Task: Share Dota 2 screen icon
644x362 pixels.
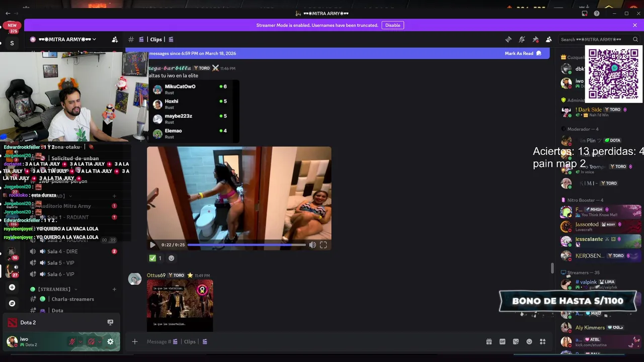Action: pyautogui.click(x=110, y=323)
